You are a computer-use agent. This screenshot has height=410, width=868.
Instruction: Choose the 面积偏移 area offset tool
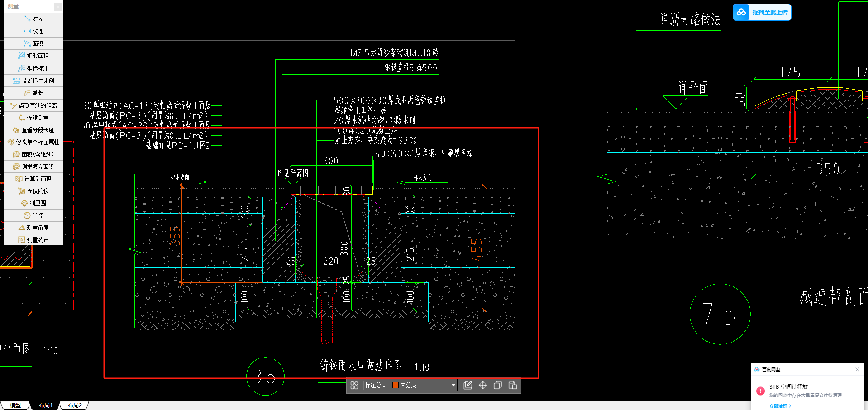[33, 191]
